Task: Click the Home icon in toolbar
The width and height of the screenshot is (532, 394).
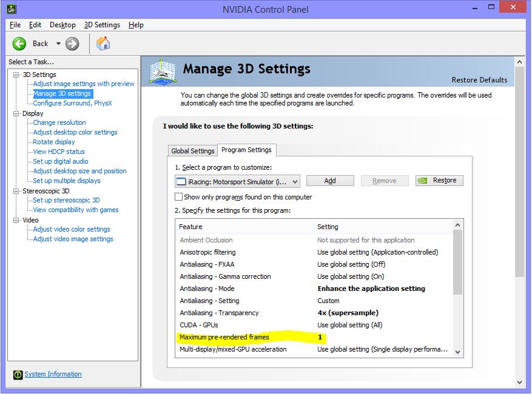Action: click(103, 43)
